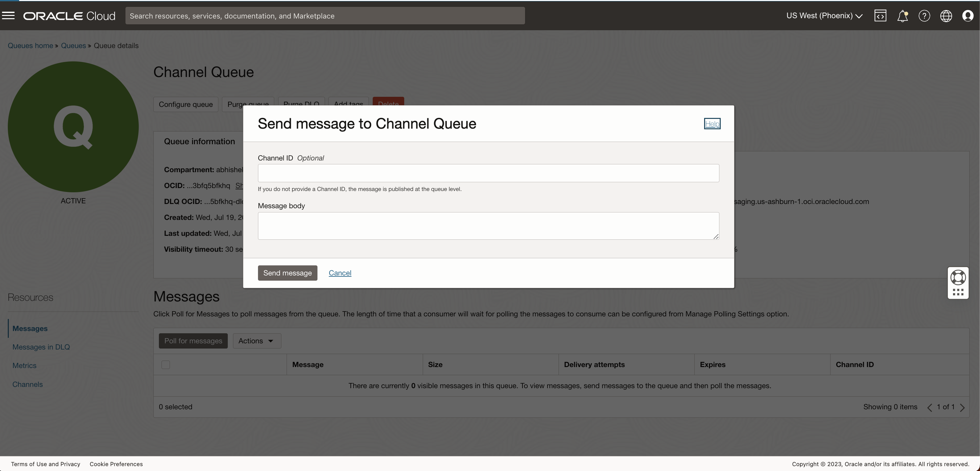Open the Oracle assistant chat widget

958,277
